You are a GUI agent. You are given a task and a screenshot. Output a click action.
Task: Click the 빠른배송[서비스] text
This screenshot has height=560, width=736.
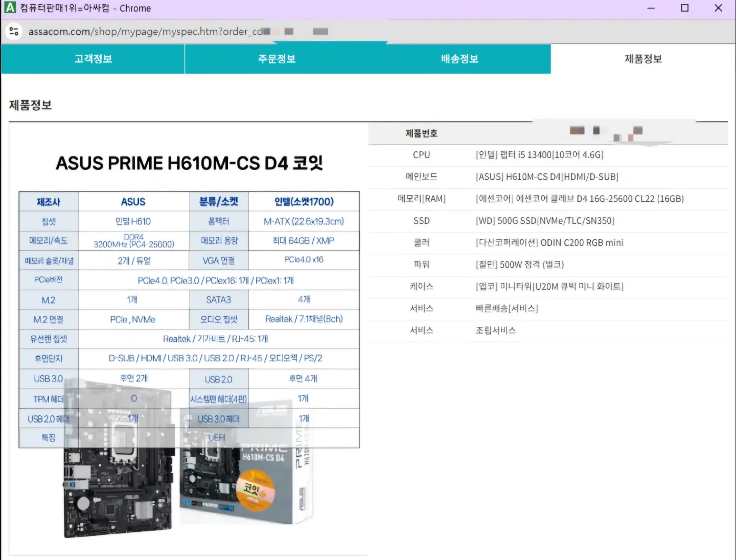tap(507, 309)
